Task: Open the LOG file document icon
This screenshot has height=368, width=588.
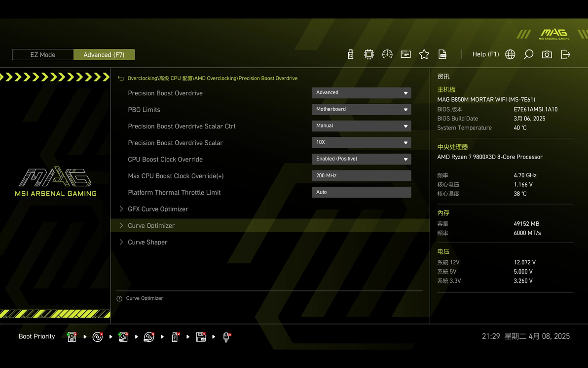Action: coord(442,54)
